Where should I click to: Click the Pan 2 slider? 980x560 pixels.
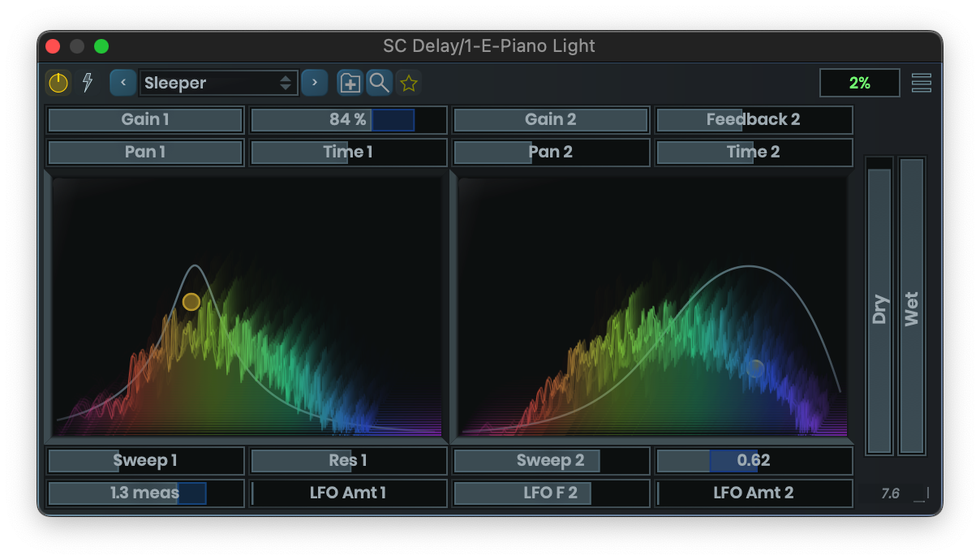[551, 153]
